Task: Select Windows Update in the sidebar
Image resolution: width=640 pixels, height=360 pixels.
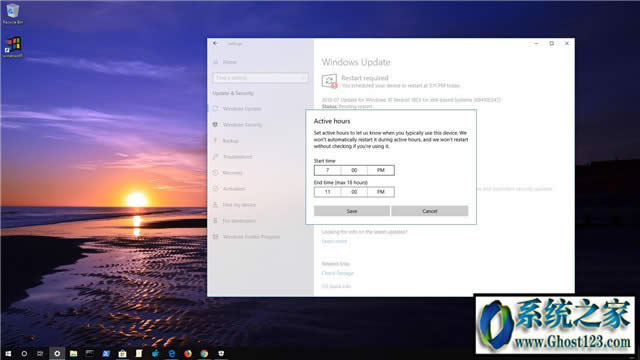Action: pos(242,109)
